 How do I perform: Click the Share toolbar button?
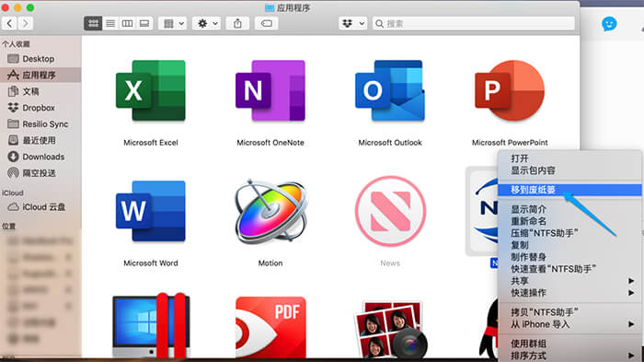point(237,23)
